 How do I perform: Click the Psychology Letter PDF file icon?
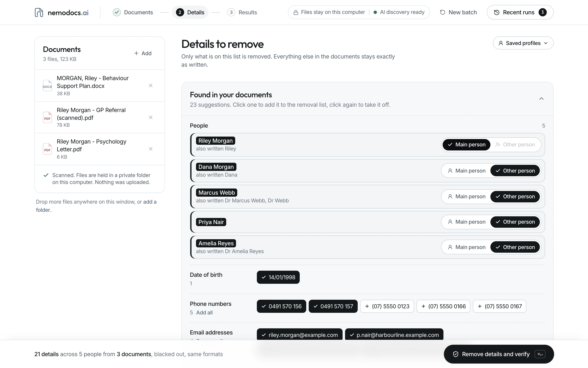coord(47,149)
